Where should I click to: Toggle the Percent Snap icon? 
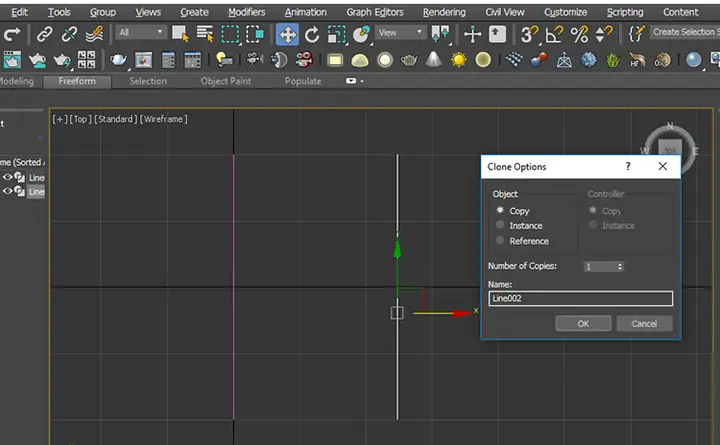579,34
